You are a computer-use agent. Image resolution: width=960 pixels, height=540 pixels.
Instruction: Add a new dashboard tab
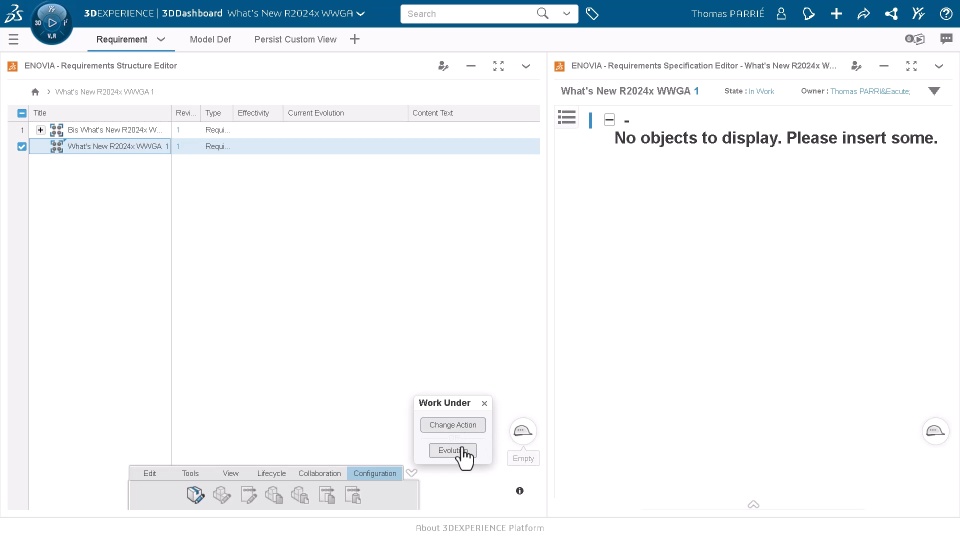click(x=354, y=39)
